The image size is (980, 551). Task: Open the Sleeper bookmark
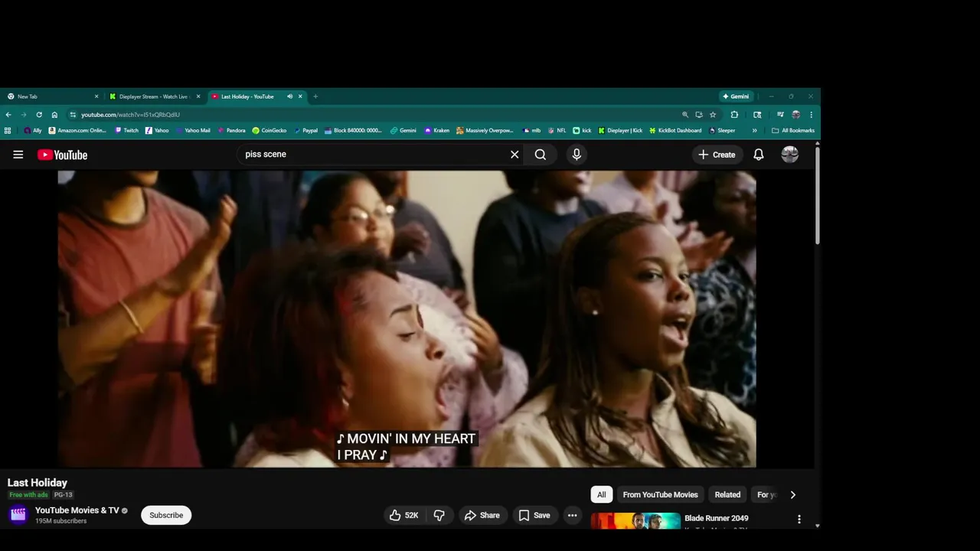(722, 131)
